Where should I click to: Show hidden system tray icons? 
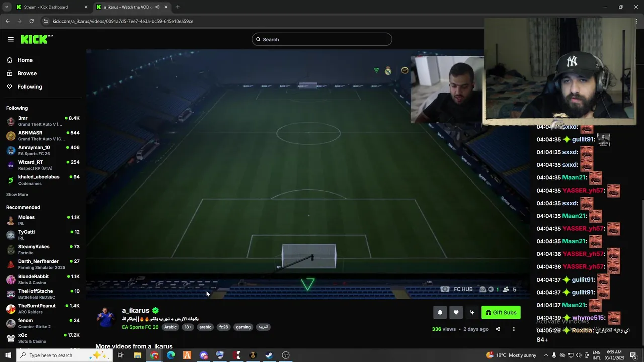pos(546,355)
